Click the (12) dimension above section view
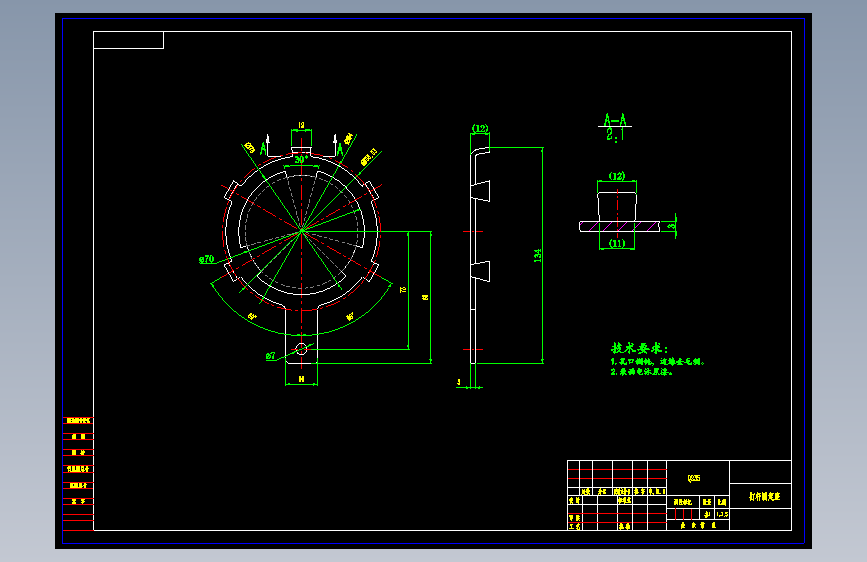The image size is (867, 562). point(617,176)
